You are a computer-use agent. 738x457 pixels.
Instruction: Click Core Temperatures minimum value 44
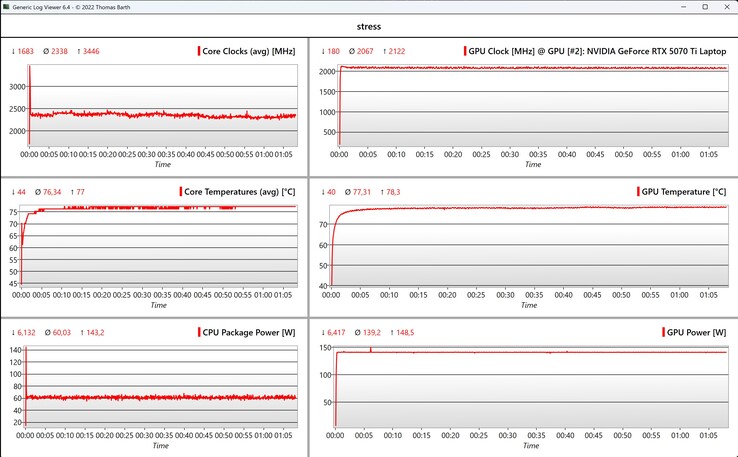click(22, 192)
